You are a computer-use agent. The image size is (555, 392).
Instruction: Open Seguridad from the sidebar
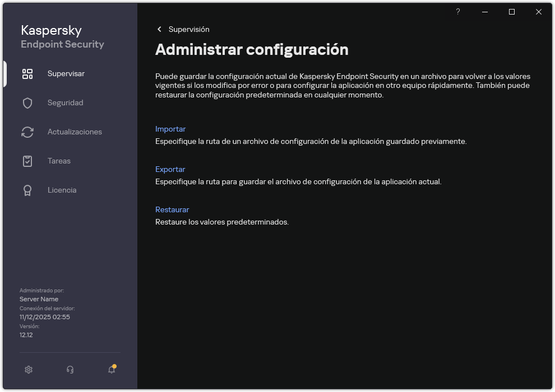pos(27,102)
